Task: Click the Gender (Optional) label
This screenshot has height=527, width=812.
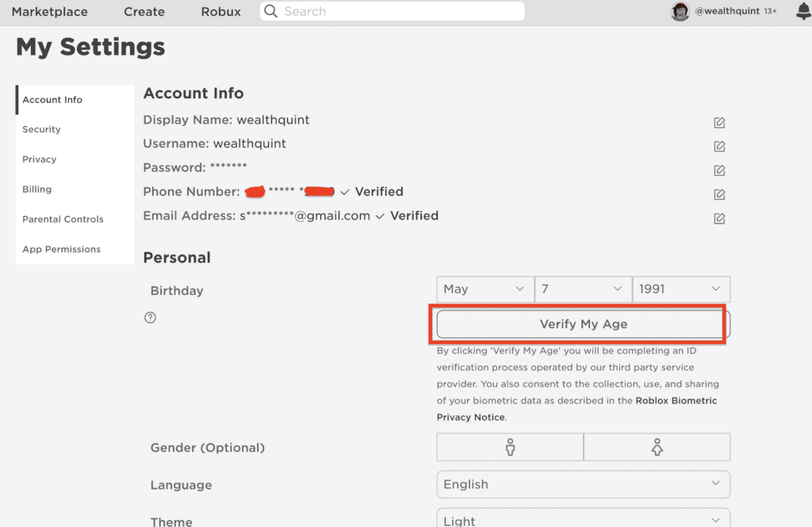Action: tap(208, 447)
